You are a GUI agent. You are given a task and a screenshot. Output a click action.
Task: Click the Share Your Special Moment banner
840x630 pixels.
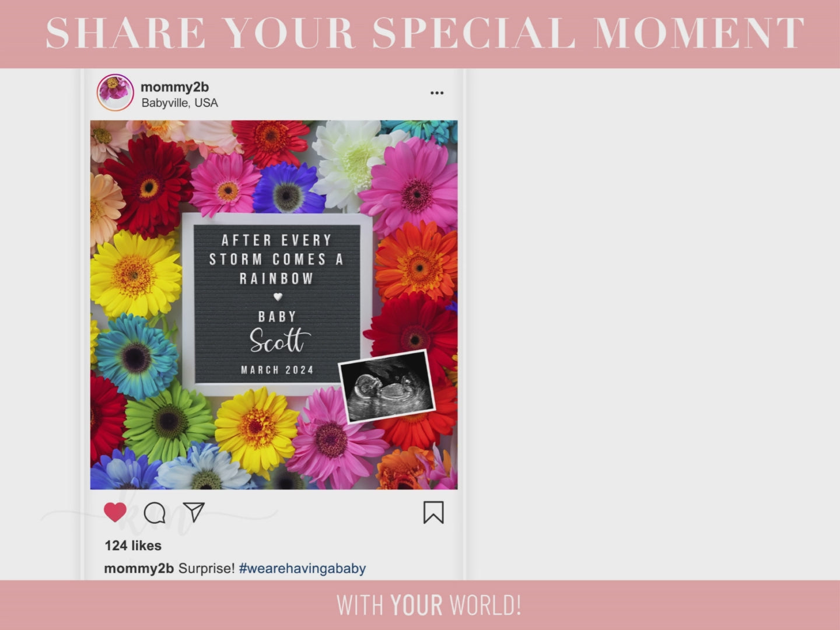[x=425, y=33]
